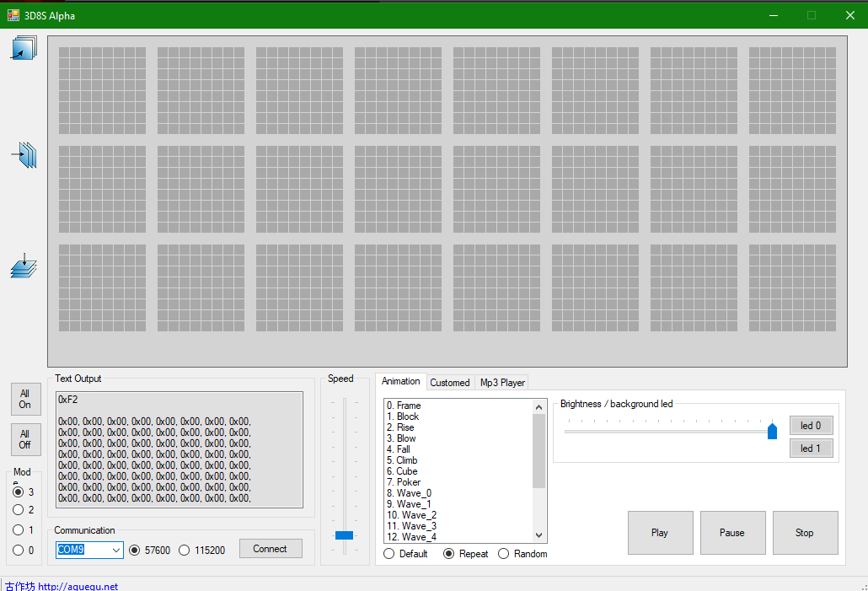Click the Connect button
Screen dimensions: 868x591
271,548
